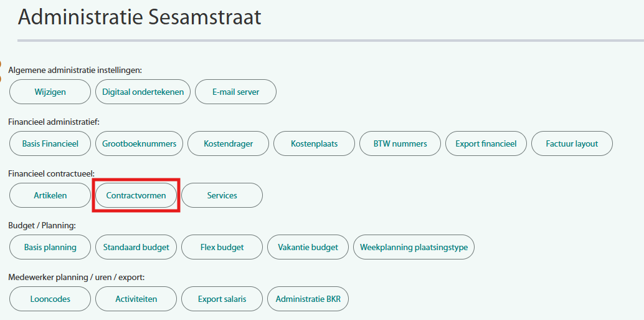
Task: Select Basis Financieel
Action: (50, 143)
